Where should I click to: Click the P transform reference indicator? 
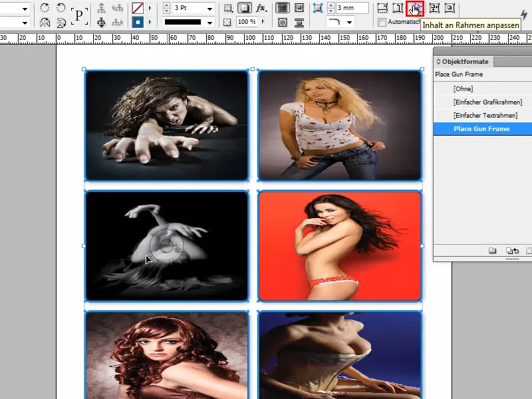pos(79,15)
